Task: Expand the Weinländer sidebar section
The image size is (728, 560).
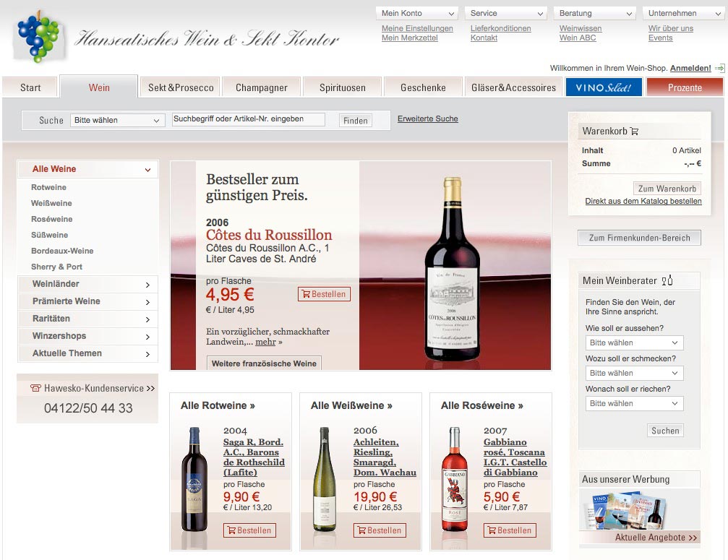Action: click(x=87, y=284)
